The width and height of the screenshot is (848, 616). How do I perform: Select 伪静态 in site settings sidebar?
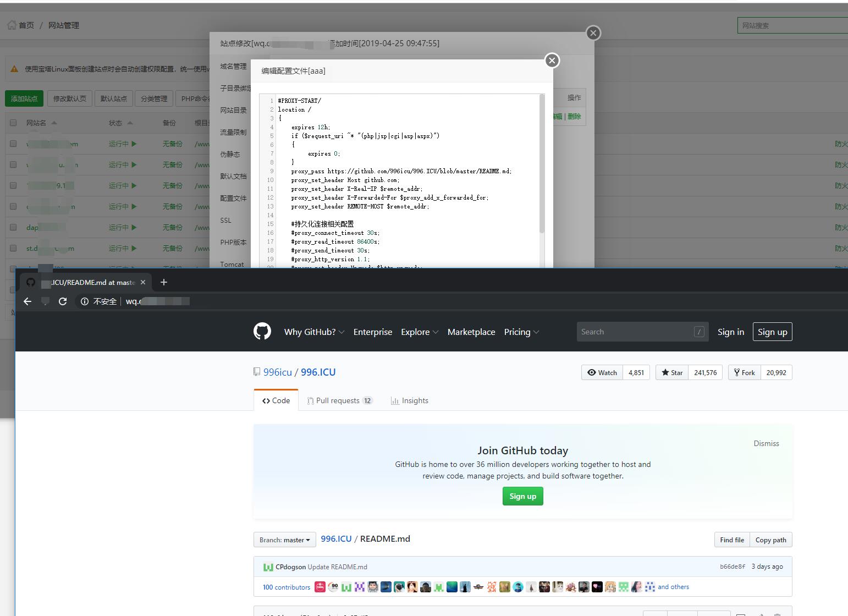pos(230,154)
